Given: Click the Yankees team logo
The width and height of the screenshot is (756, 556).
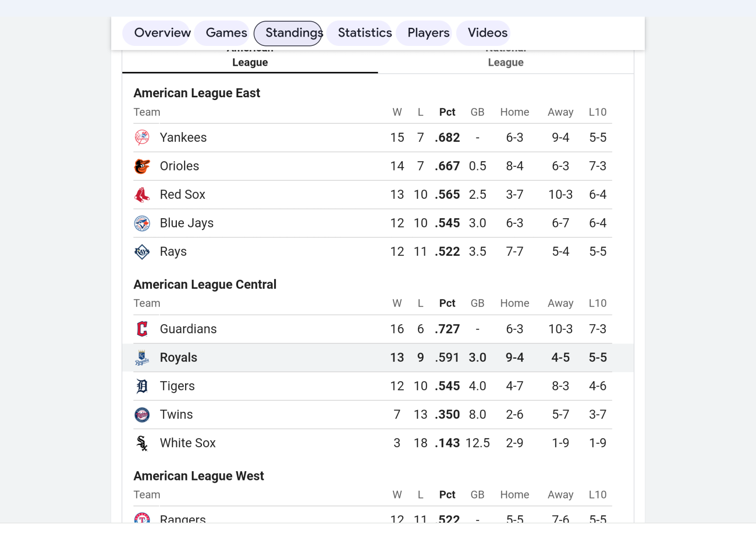Looking at the screenshot, I should click(142, 138).
